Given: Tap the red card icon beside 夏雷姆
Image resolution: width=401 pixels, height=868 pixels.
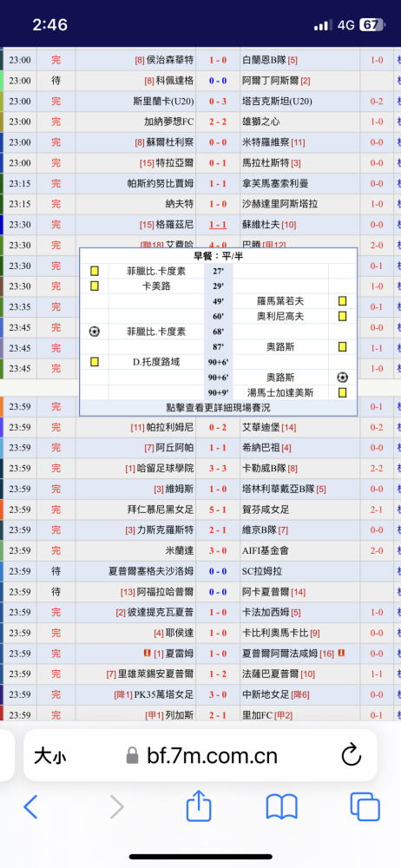Looking at the screenshot, I should tap(147, 654).
